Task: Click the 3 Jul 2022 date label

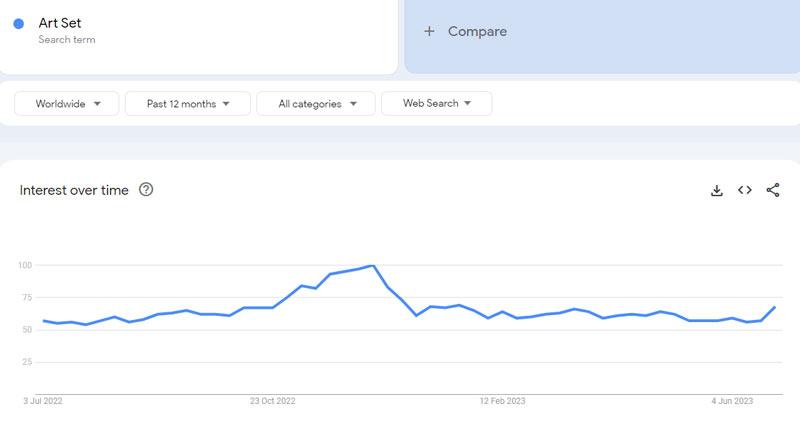Action: click(x=44, y=401)
